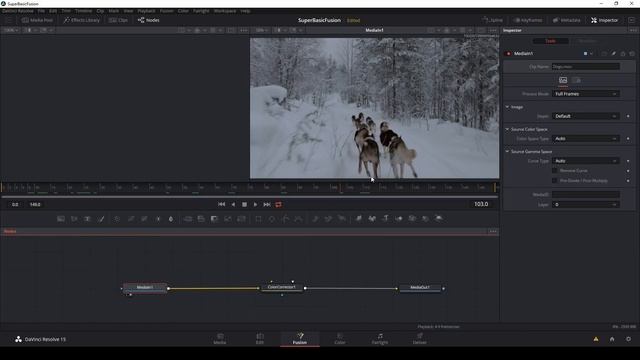Toggle the MediaIn1 enable switch in Inspector
Viewport: 640px width, 360px height.
point(509,53)
